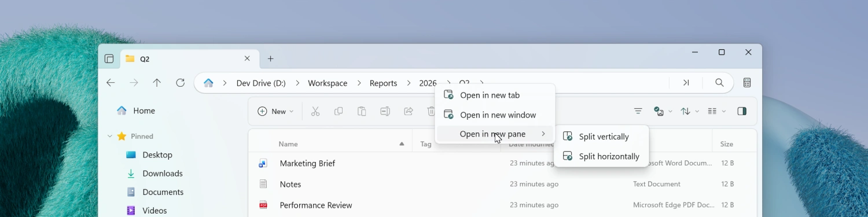Toggle the sidebar panel icon beside the Q2 tab

click(109, 58)
